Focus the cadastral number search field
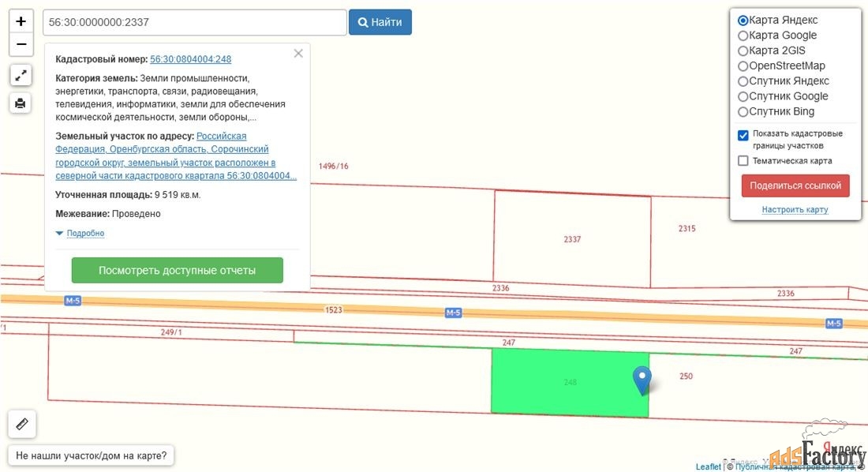Screen dimensions: 868x472 pos(194,22)
